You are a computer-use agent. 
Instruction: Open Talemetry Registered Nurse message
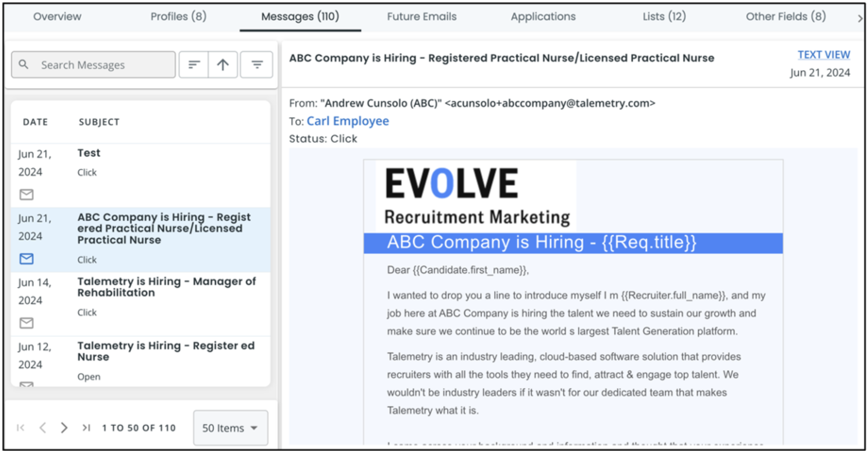coord(141,361)
